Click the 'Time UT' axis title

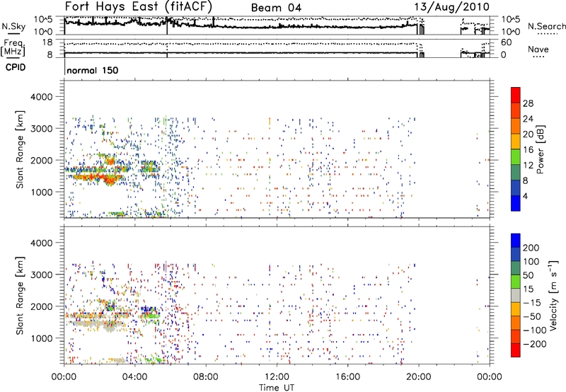[277, 388]
